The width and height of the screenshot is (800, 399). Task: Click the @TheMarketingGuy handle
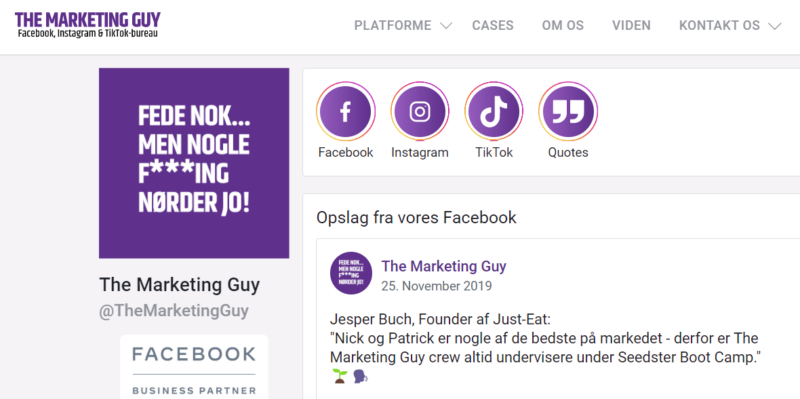pyautogui.click(x=174, y=311)
